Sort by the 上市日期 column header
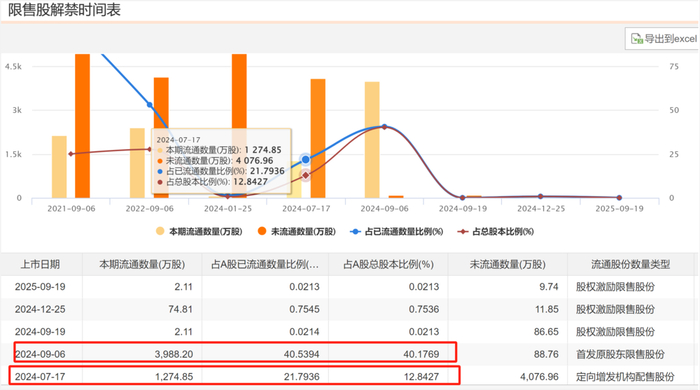This screenshot has width=700, height=390. pyautogui.click(x=40, y=265)
